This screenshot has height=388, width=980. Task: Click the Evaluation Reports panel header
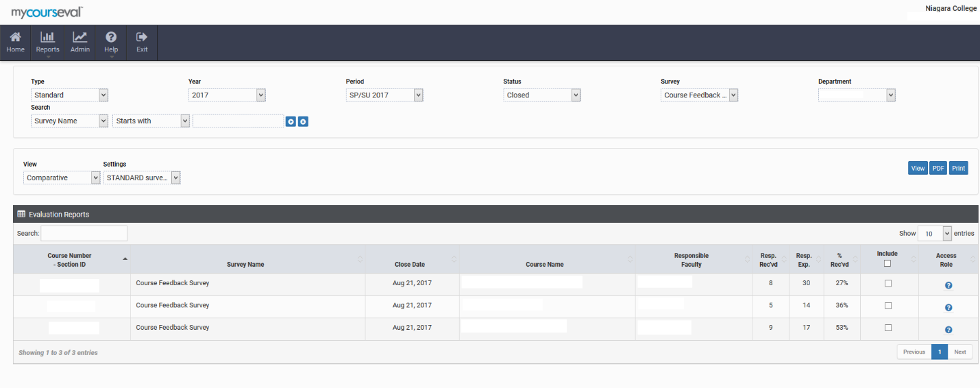[x=495, y=214]
